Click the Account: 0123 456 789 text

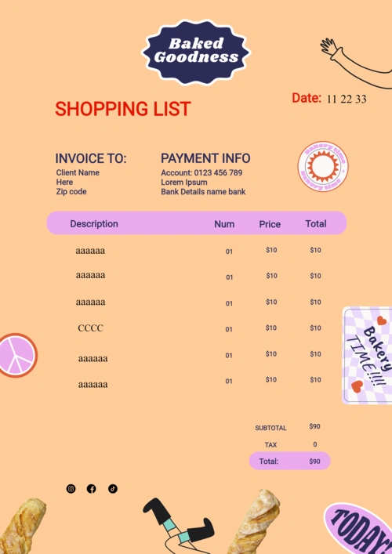click(201, 172)
